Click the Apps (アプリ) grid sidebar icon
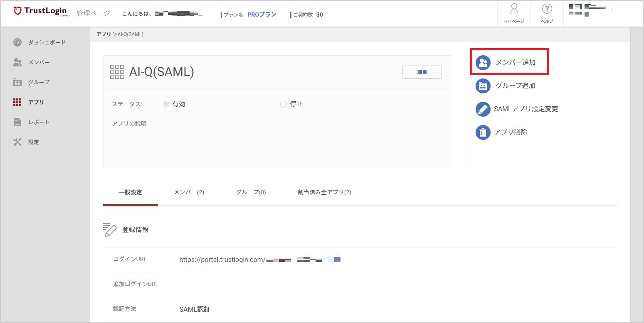Viewport: 644px width, 323px height. point(17,102)
